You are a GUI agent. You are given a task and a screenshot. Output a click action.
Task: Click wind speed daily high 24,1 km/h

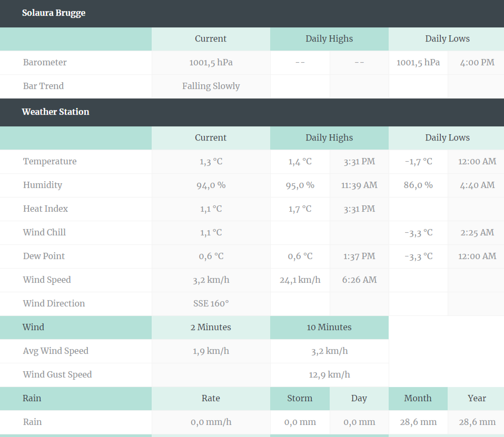300,280
